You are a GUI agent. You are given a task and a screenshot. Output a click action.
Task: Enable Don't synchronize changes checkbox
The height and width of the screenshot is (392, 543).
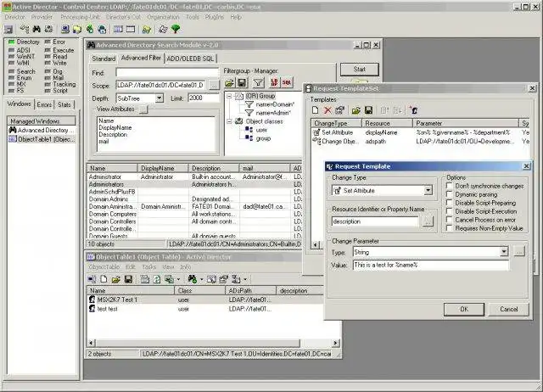tap(449, 186)
